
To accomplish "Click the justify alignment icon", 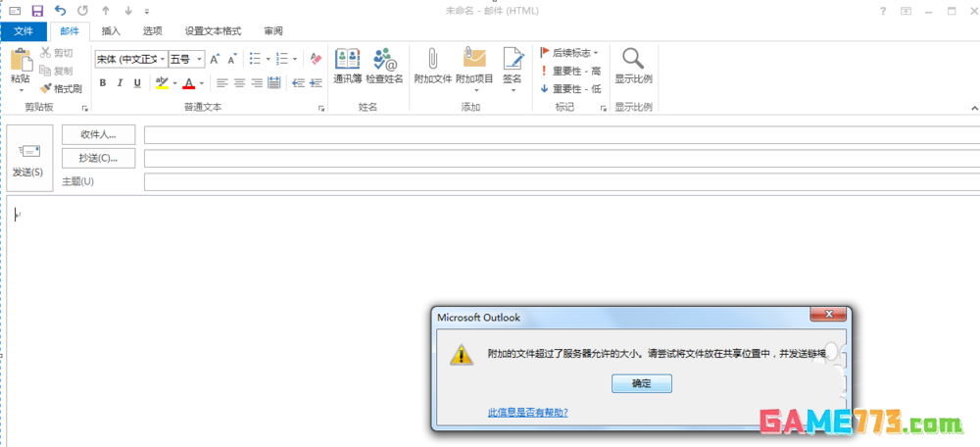I will pyautogui.click(x=273, y=82).
